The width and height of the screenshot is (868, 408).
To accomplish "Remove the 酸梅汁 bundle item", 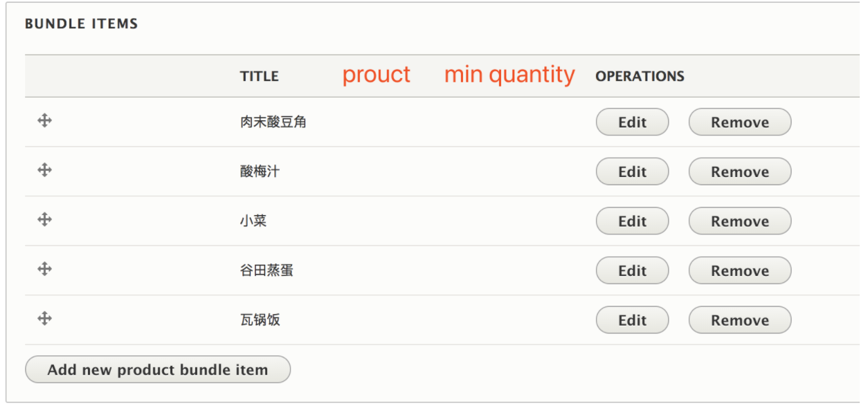I will click(740, 171).
